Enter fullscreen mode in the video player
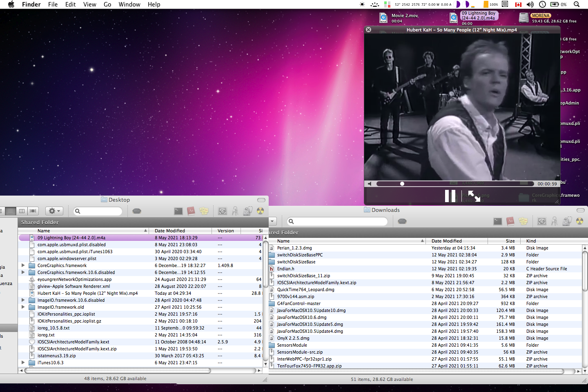This screenshot has height=392, width=588. (474, 196)
